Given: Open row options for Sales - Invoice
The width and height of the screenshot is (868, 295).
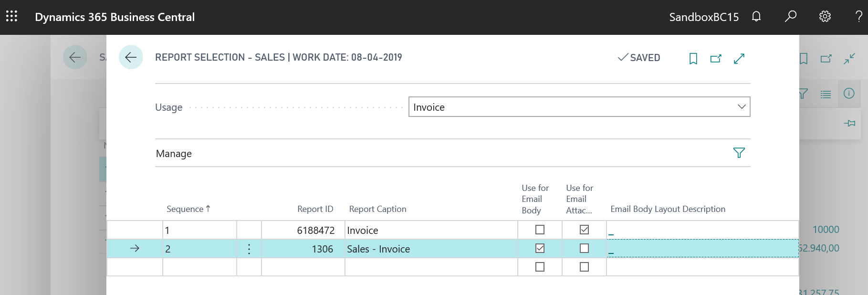Looking at the screenshot, I should (249, 249).
